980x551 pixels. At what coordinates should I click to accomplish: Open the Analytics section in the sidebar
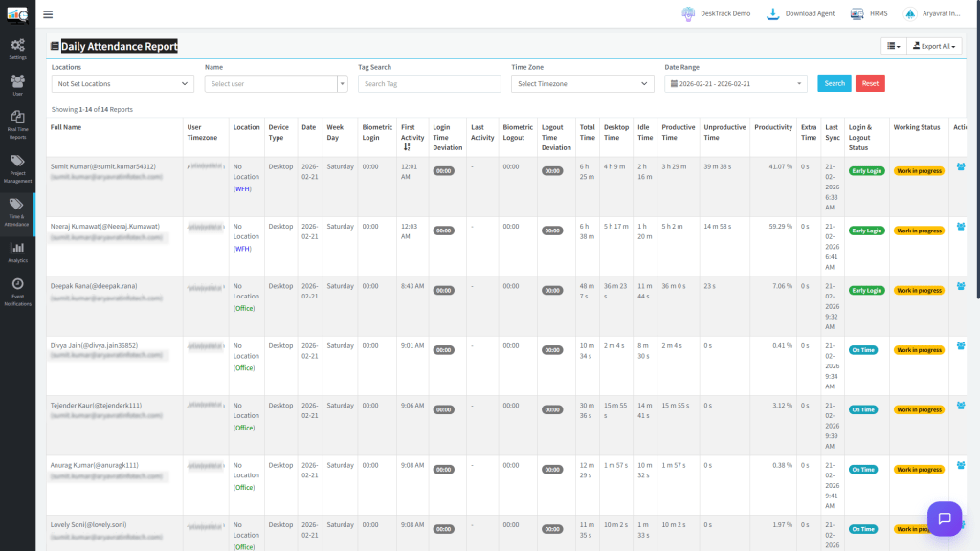17,251
